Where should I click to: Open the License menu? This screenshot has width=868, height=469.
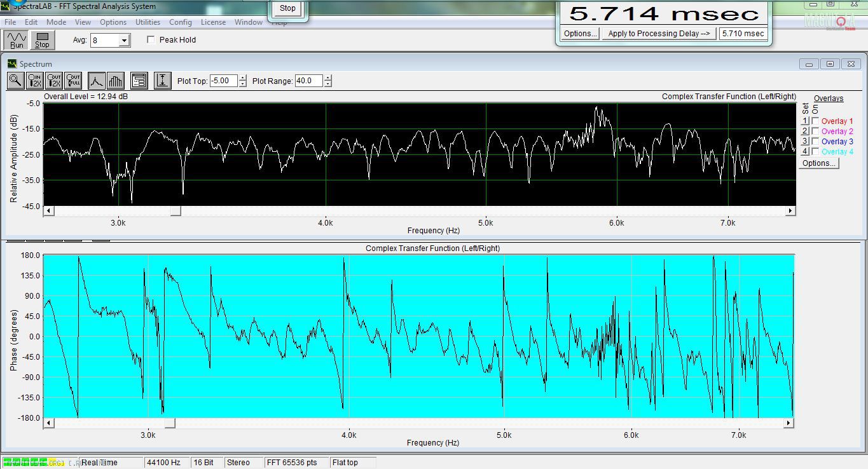[213, 22]
